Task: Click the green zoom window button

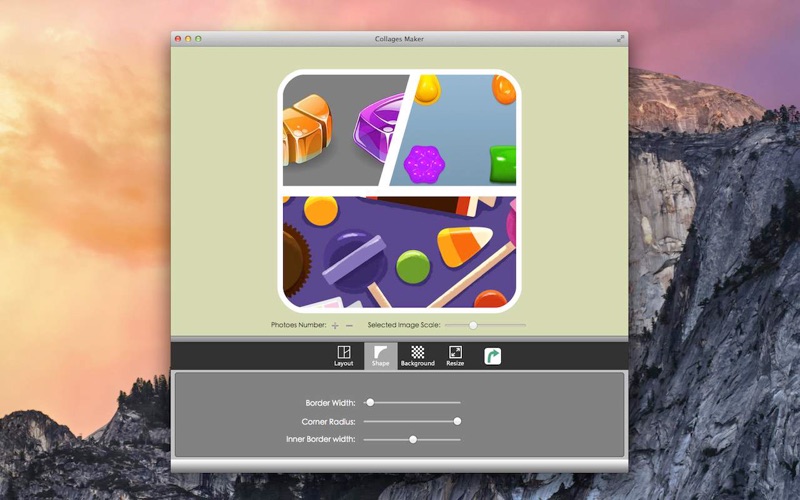Action: point(198,39)
